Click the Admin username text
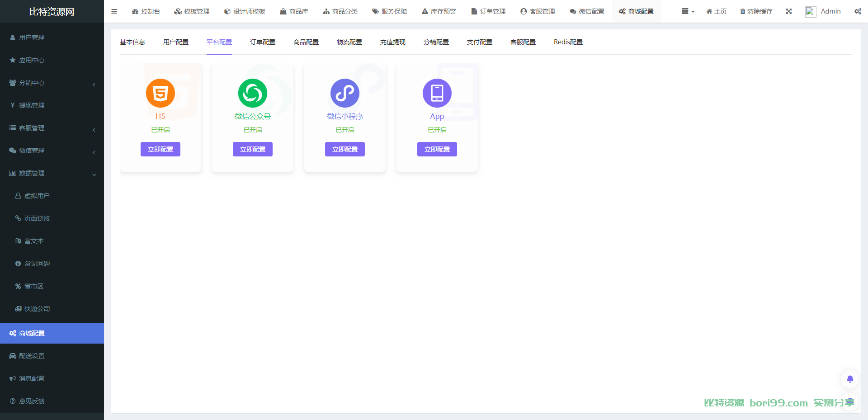 click(831, 11)
